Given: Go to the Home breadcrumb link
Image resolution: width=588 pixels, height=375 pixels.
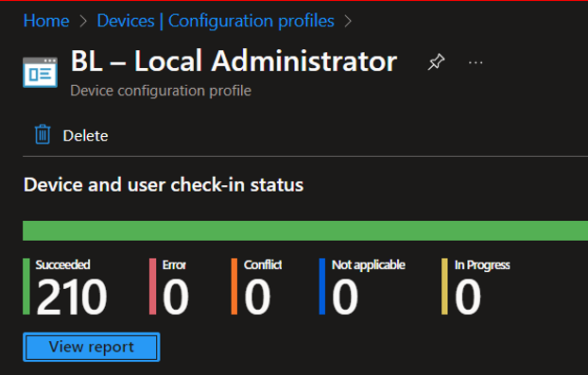Looking at the screenshot, I should [46, 21].
